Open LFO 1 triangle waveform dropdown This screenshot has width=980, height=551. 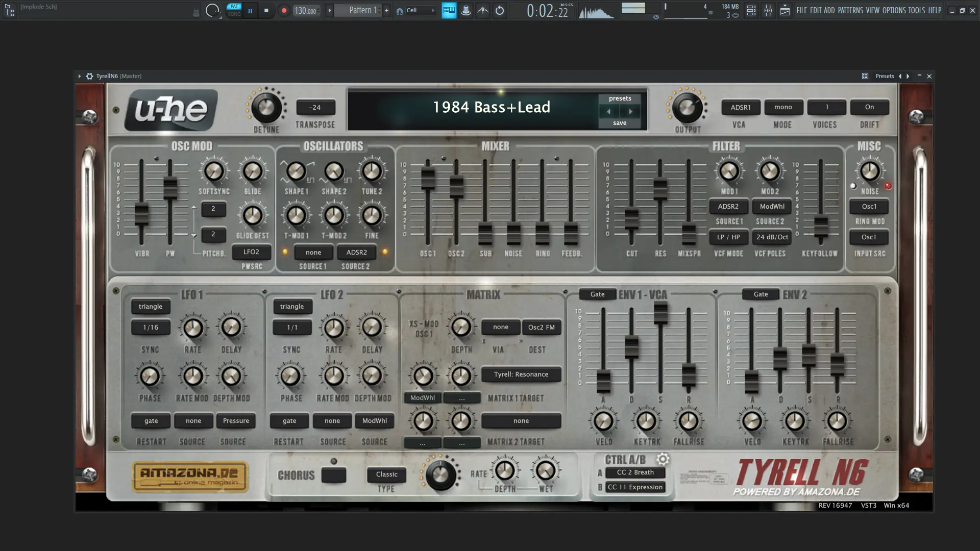(x=150, y=307)
